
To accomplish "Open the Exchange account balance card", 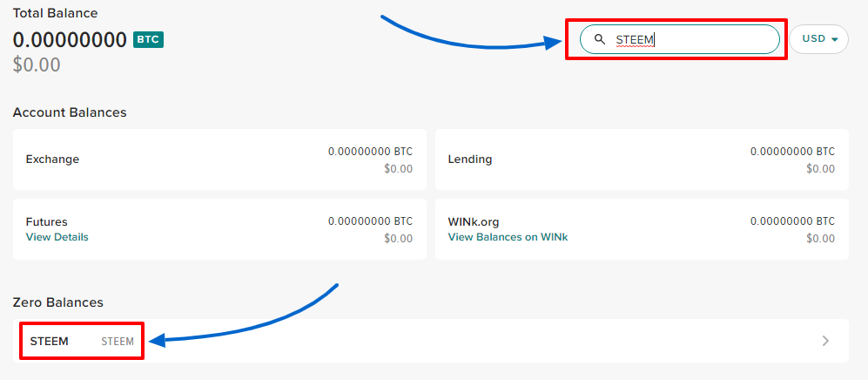I will point(219,159).
